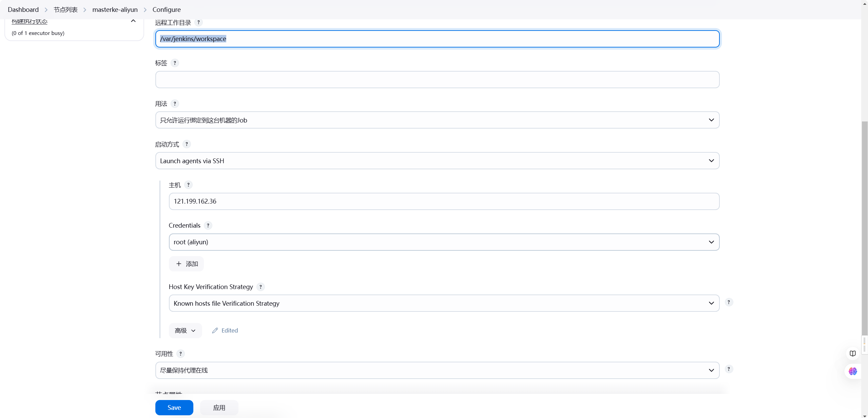Focus the empty 标签 input field

point(437,80)
